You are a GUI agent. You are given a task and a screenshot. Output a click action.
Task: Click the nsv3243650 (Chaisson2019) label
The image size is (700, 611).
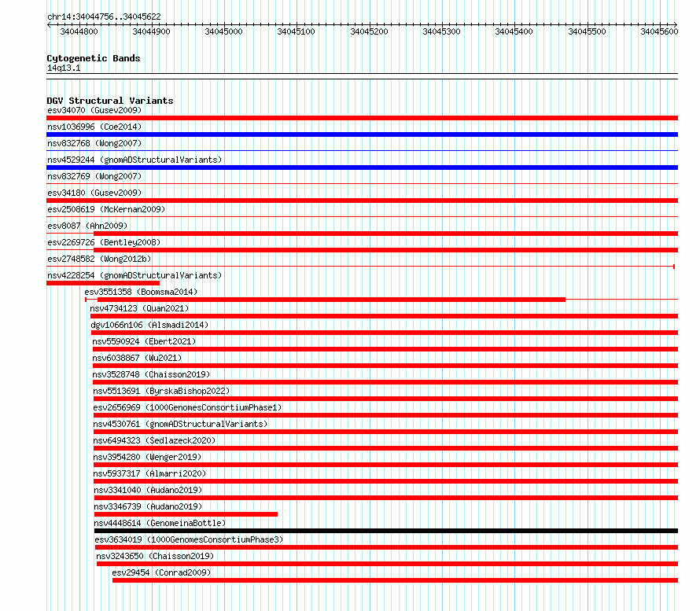coord(155,556)
